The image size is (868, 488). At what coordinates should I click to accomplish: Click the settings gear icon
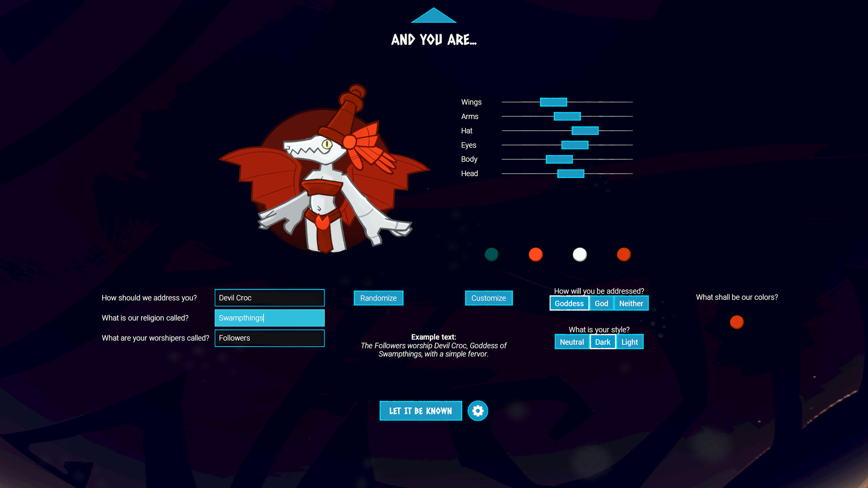477,411
